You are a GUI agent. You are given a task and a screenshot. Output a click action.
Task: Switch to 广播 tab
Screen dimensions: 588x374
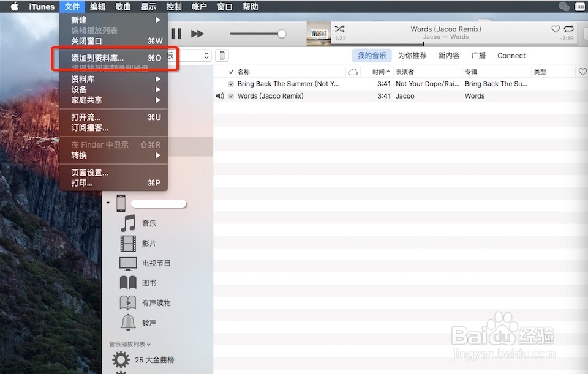pyautogui.click(x=478, y=56)
